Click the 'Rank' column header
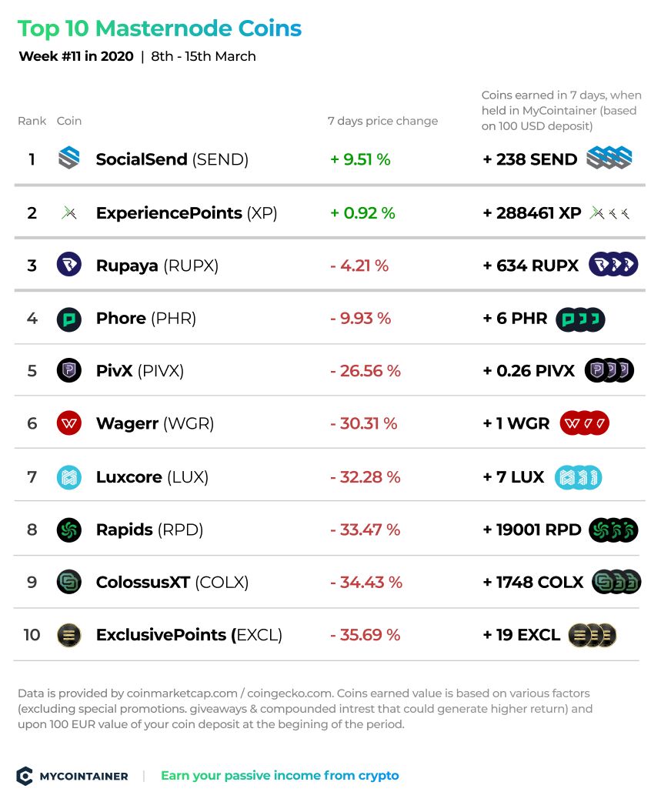661x812 pixels. pyautogui.click(x=32, y=121)
